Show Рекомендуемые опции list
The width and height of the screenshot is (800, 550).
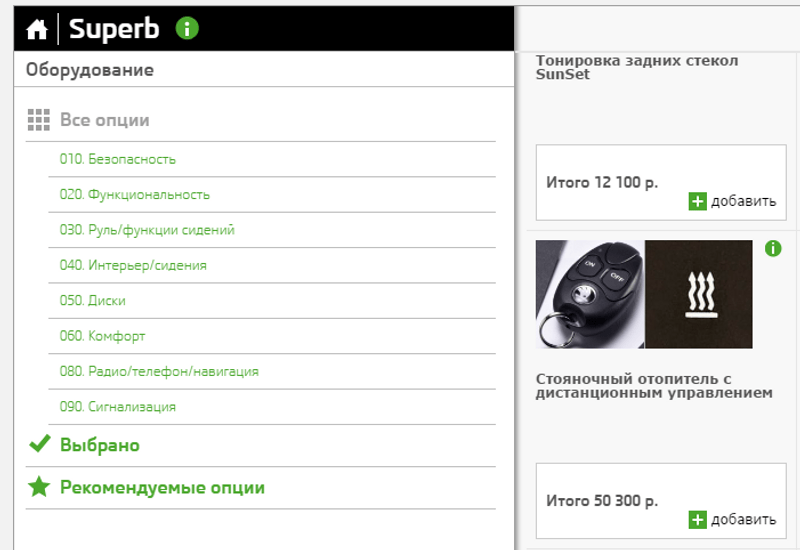162,488
